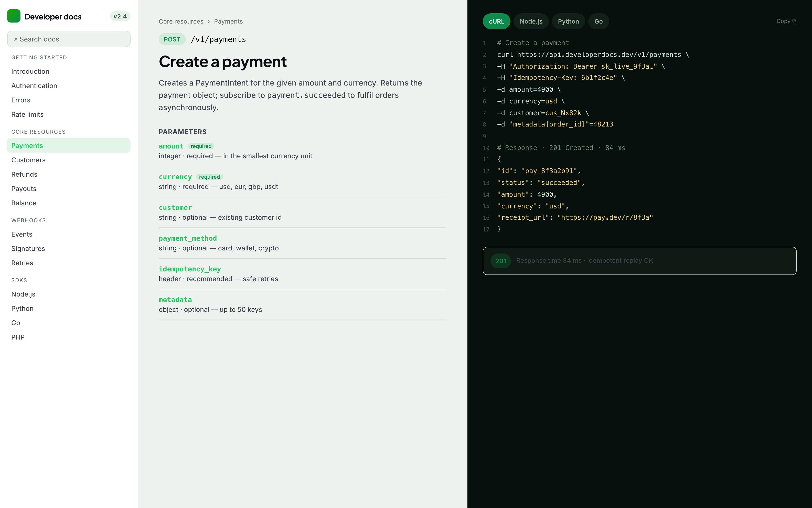Click the amount parameter name
Viewport: 812px width, 508px height.
[171, 146]
